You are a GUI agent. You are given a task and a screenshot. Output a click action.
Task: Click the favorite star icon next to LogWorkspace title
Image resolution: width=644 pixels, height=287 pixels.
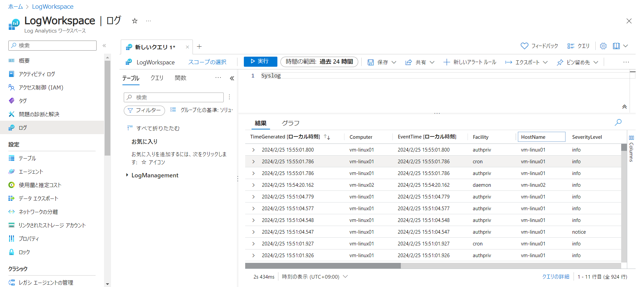coord(135,21)
